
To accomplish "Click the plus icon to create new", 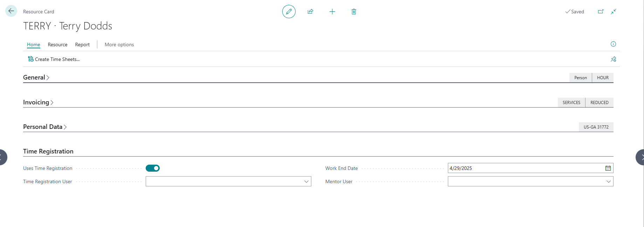I will pos(332,12).
